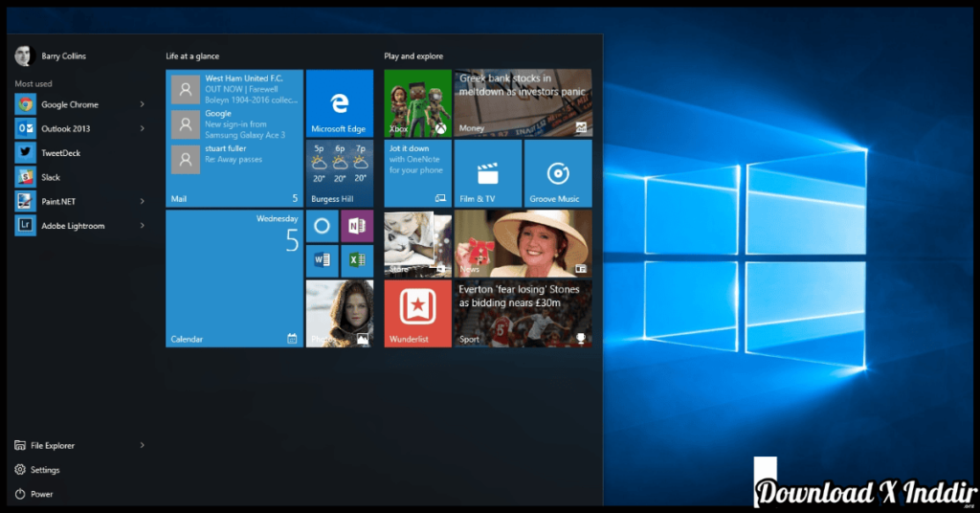Expand Outlook 2013 jump list arrow
The width and height of the screenshot is (980, 513).
[142, 128]
